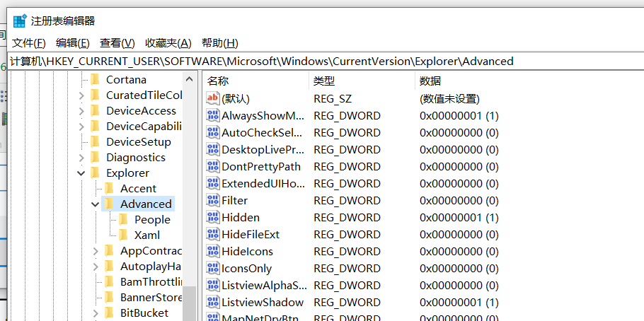Viewport: 644px width, 321px height.
Task: Collapse the Explorer tree node
Action: 81,173
